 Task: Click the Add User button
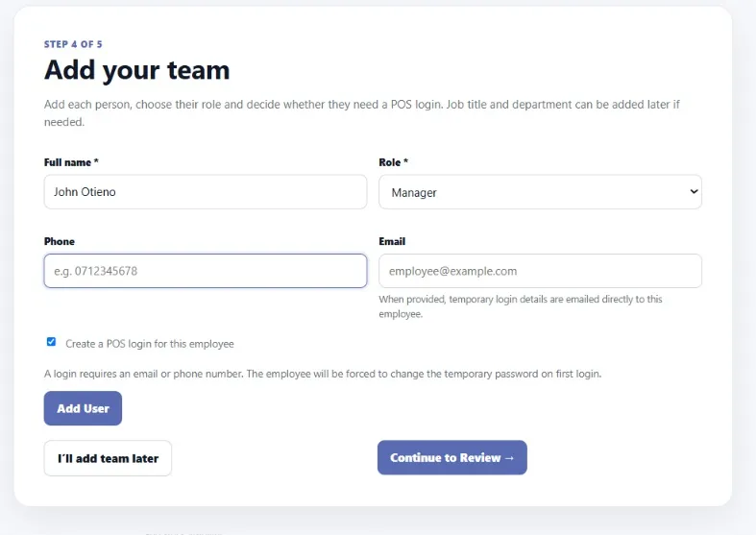click(x=83, y=408)
